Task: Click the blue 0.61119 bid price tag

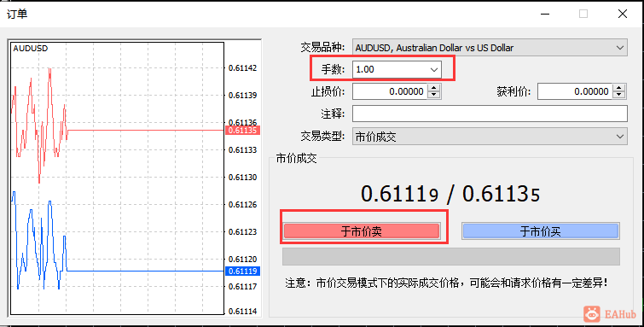Action: click(242, 271)
